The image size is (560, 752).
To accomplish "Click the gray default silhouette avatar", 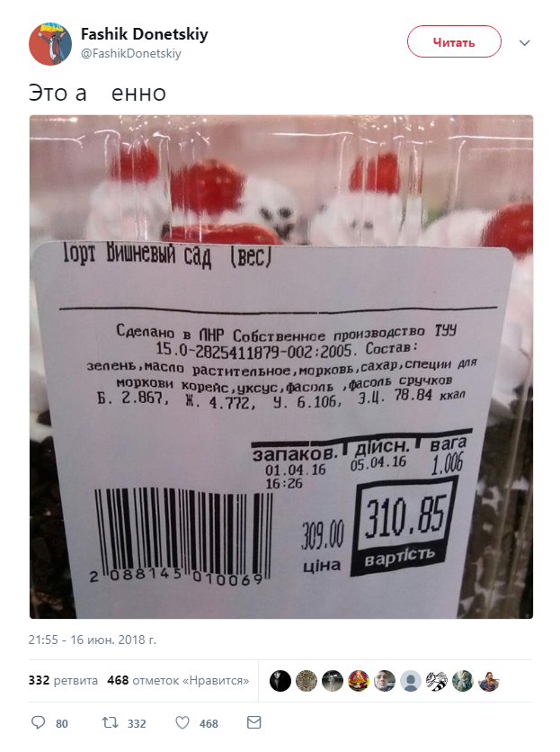I will (x=411, y=681).
